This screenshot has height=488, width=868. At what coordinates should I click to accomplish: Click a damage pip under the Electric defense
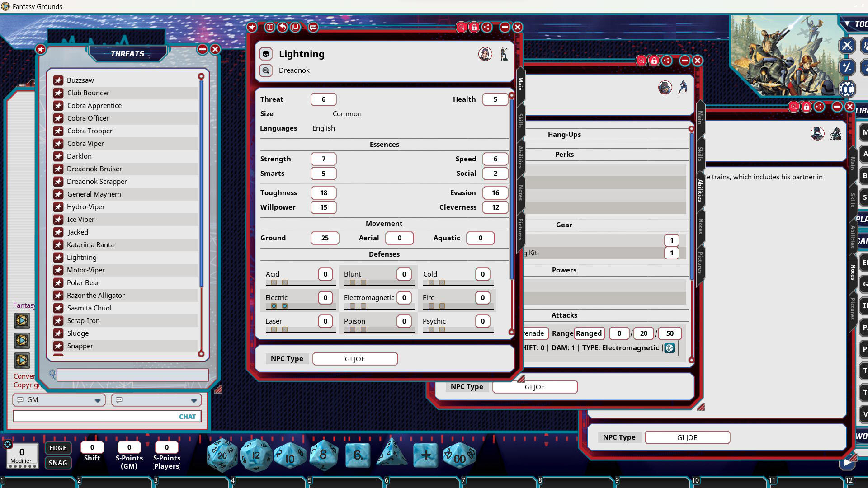tap(274, 305)
